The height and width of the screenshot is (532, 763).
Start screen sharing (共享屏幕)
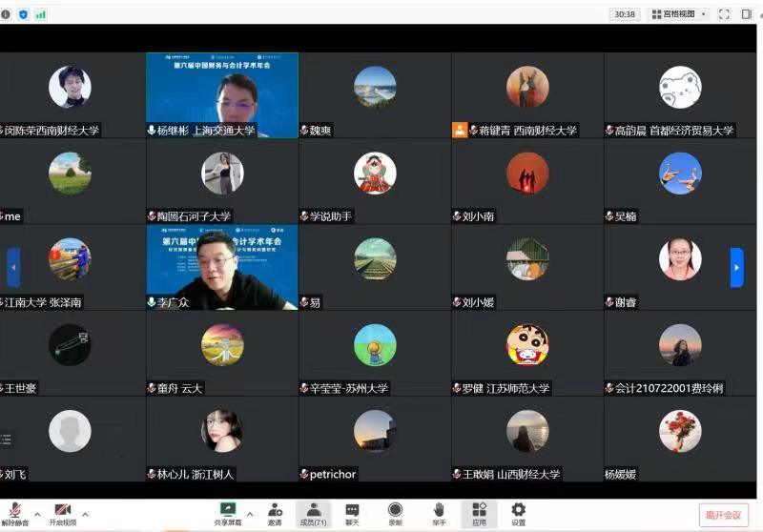point(227,513)
